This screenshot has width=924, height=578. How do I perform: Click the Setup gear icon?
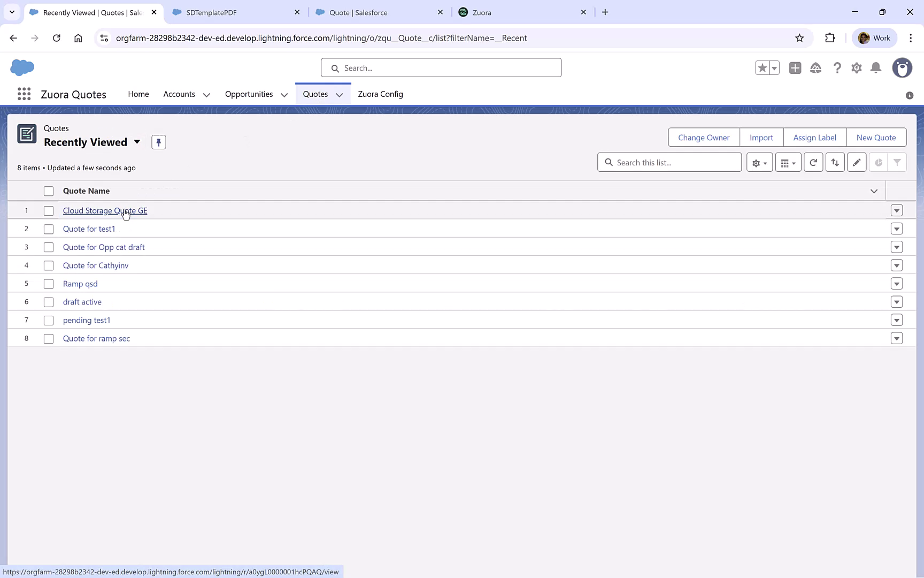(x=856, y=68)
